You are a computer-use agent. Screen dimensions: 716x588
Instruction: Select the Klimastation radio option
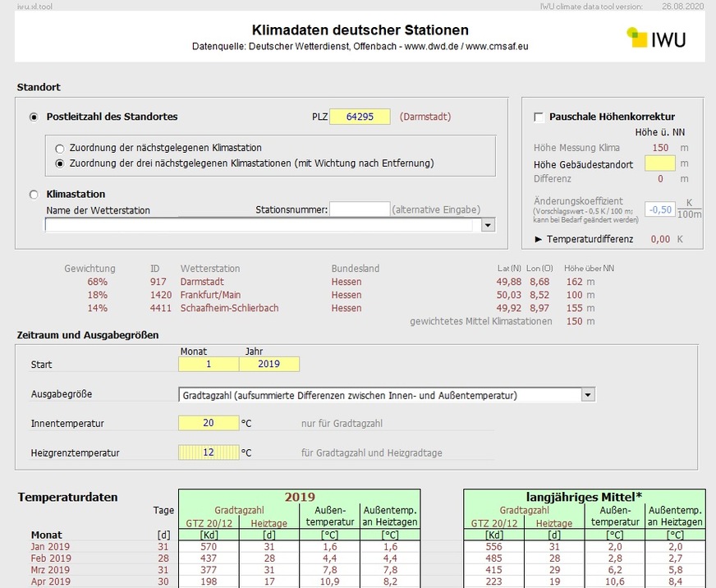(34, 195)
